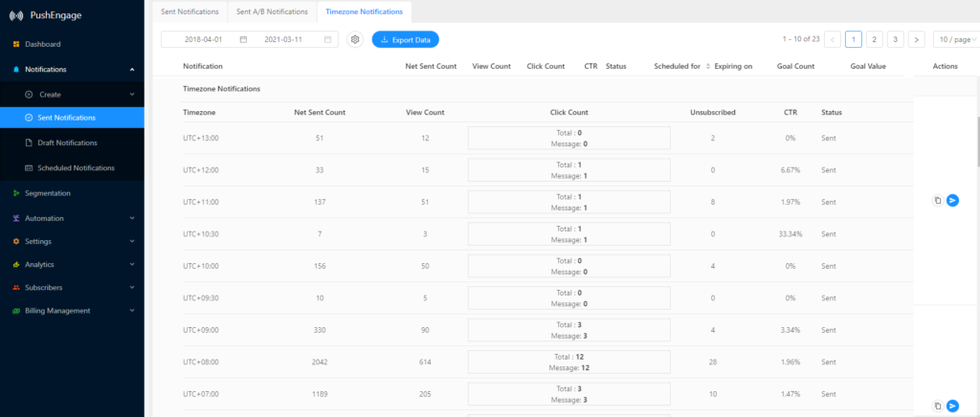Click view count 614
Image resolution: width=980 pixels, height=417 pixels.
[x=425, y=362]
